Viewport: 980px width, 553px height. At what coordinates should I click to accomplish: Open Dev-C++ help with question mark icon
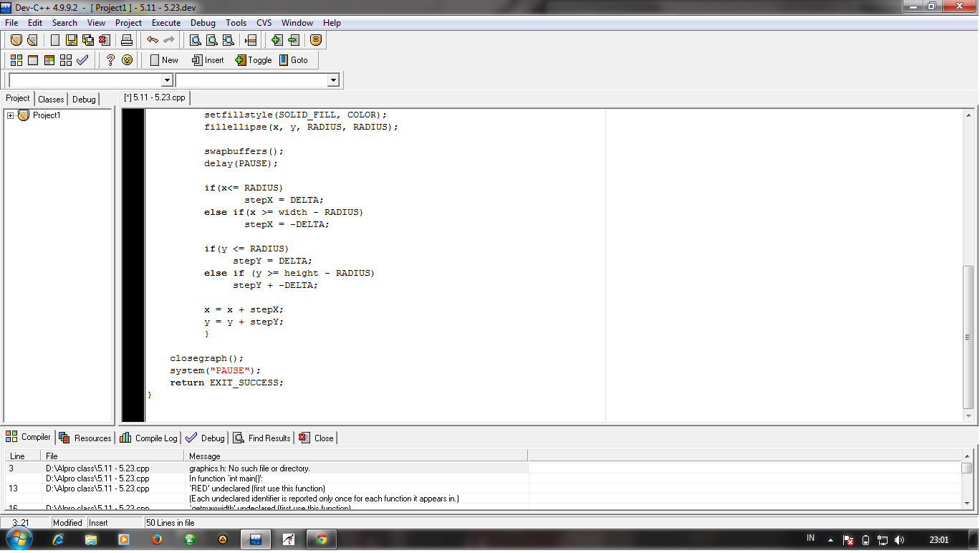(109, 60)
